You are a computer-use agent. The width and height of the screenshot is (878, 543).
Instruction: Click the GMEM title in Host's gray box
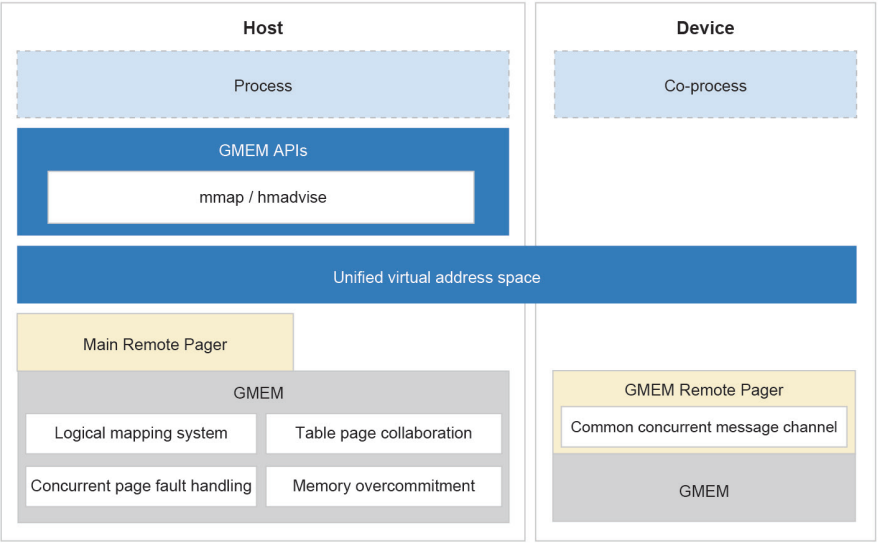coord(258,393)
